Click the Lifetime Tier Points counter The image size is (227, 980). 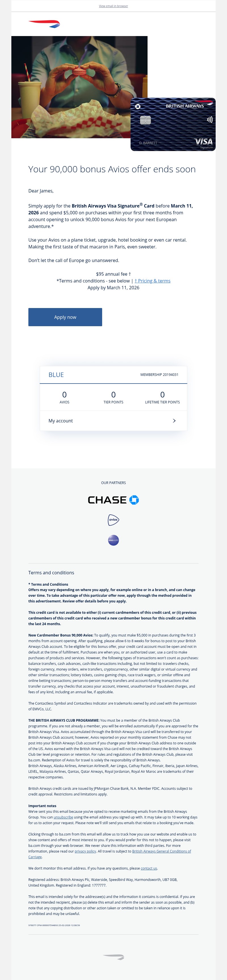162,397
